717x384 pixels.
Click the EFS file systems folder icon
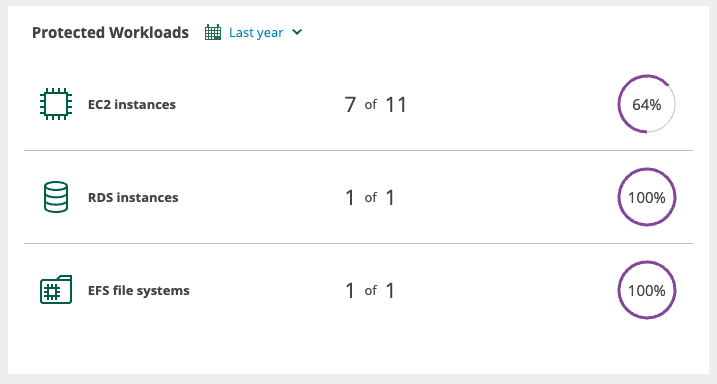click(x=56, y=290)
